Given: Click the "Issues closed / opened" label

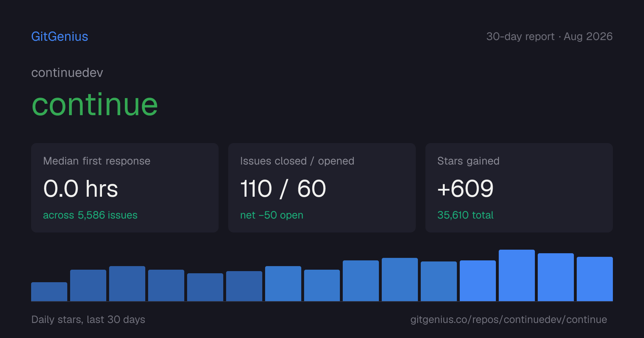Looking at the screenshot, I should coord(297,161).
